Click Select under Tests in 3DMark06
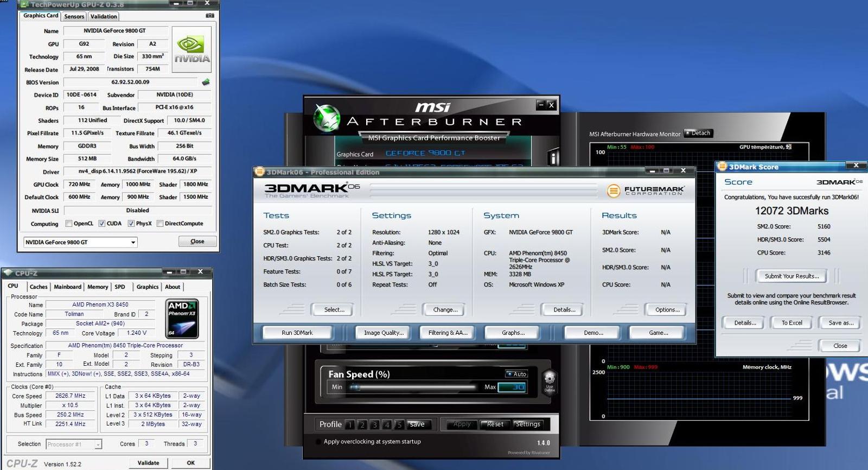 pyautogui.click(x=334, y=309)
